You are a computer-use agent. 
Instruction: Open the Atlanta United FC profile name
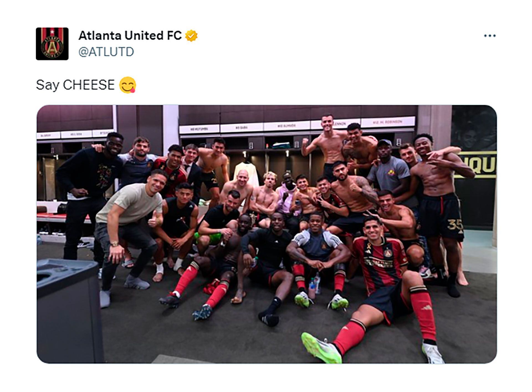[130, 35]
